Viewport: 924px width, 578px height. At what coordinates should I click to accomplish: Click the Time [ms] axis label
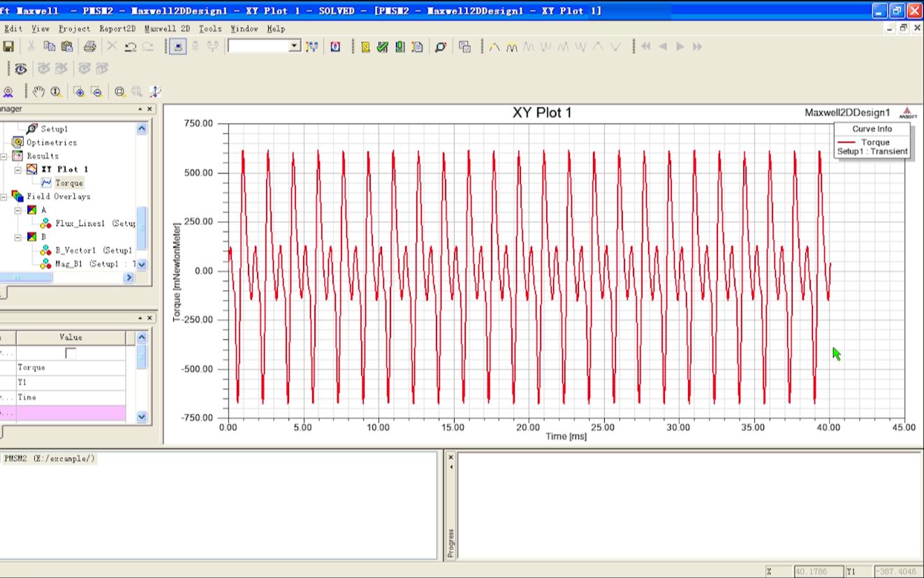click(566, 436)
